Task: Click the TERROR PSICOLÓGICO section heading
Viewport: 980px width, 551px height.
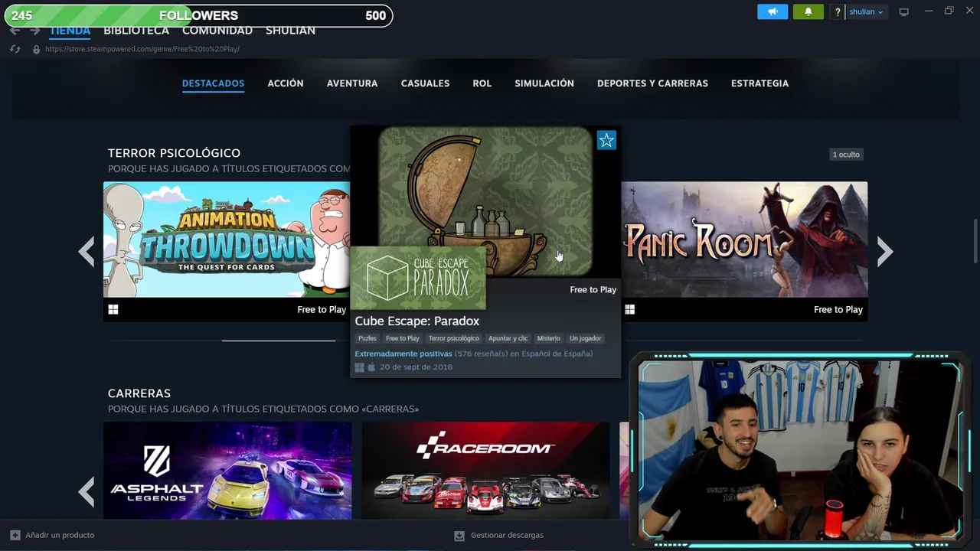Action: pyautogui.click(x=174, y=153)
